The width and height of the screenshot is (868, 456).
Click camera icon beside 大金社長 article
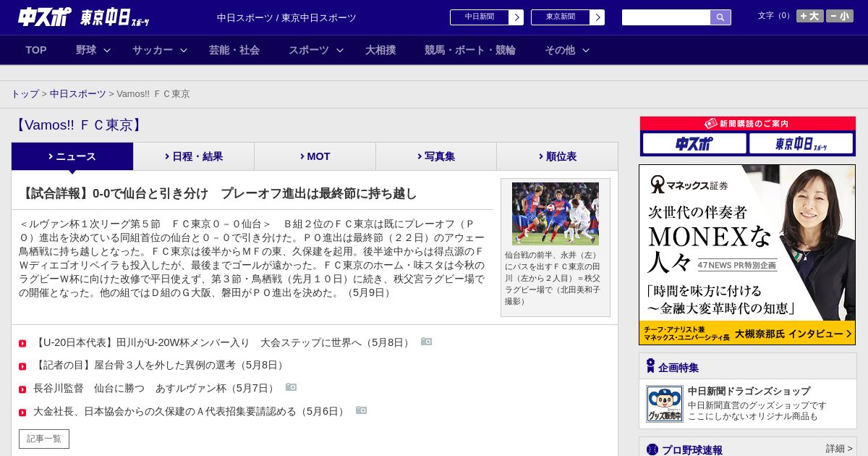pyautogui.click(x=362, y=410)
